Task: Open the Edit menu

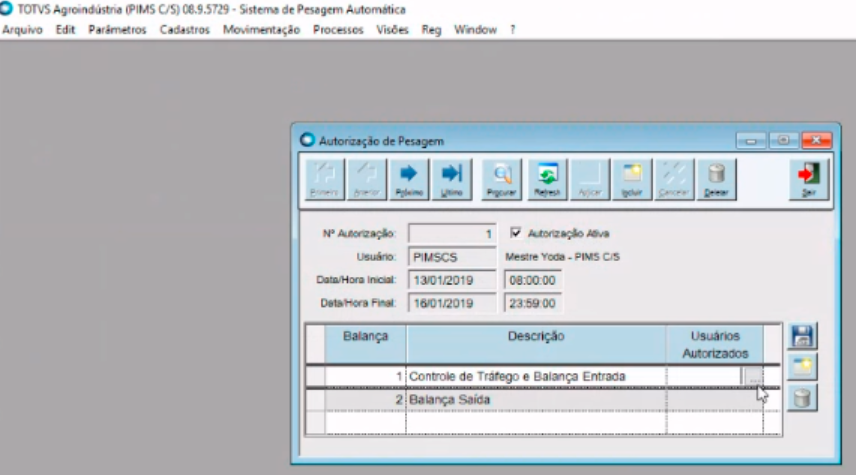Action: 65,30
